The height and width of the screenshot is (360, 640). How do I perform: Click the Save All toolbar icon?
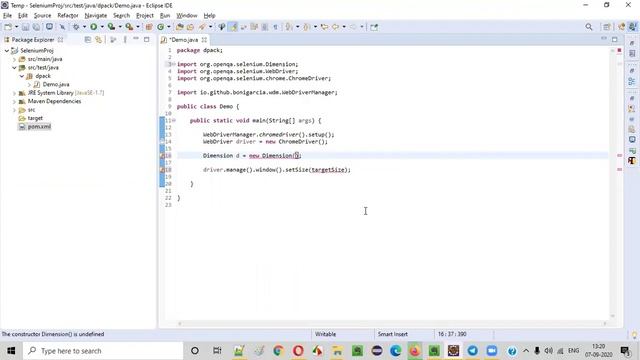(x=36, y=27)
